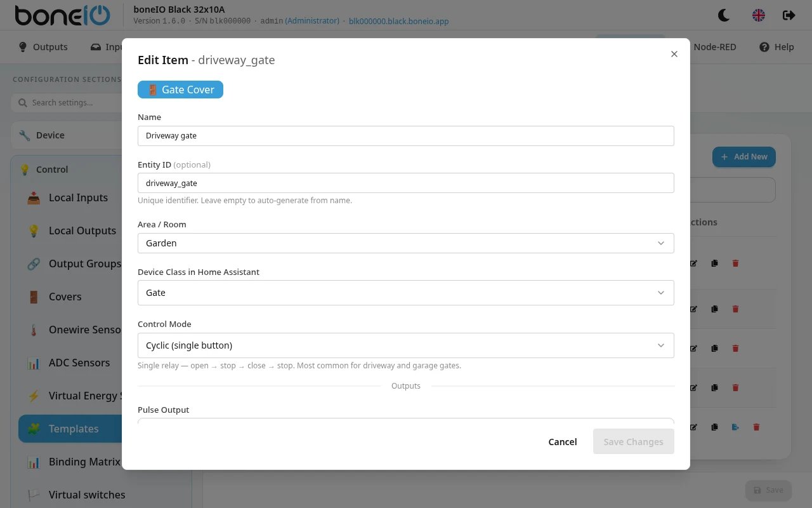
Task: Click the Output Groups link icon
Action: pyautogui.click(x=34, y=264)
